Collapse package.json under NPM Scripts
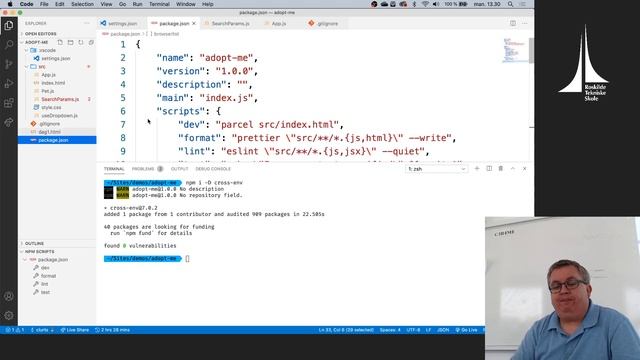This screenshot has height=360, width=640. point(52,260)
